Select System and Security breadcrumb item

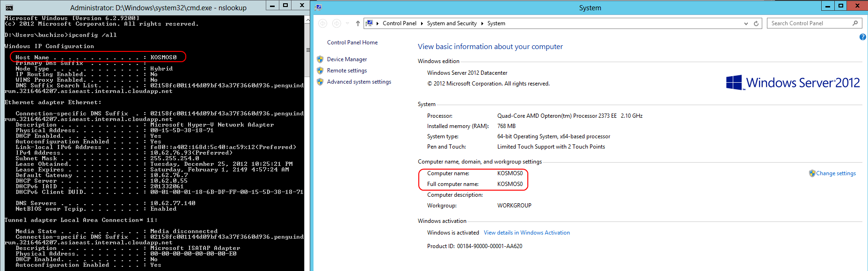[452, 23]
